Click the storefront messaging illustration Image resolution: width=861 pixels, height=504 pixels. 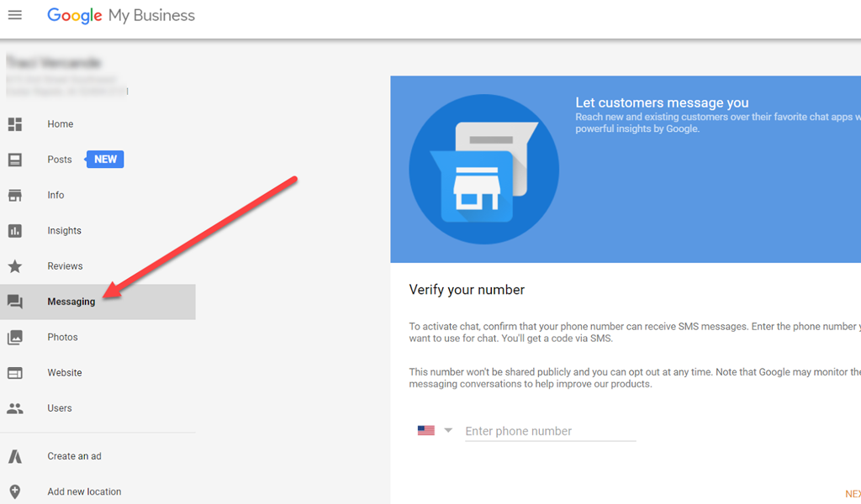[x=483, y=169]
